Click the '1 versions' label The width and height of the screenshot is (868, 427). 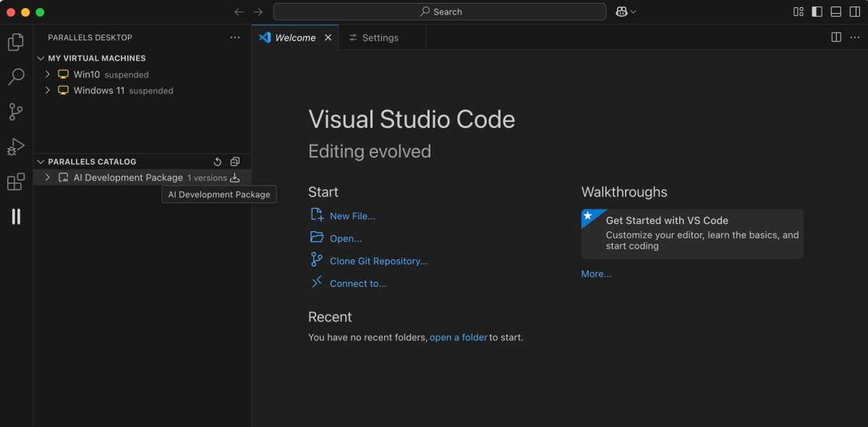coord(207,178)
